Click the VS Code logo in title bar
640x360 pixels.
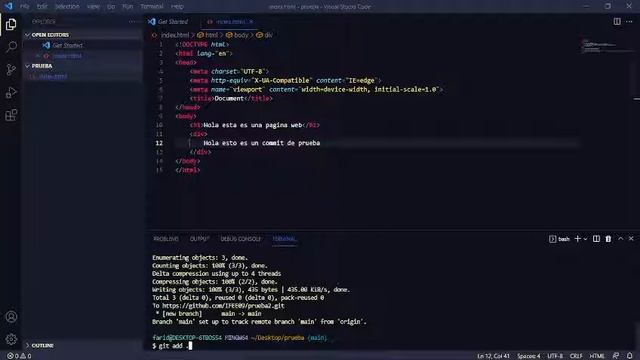(x=8, y=6)
